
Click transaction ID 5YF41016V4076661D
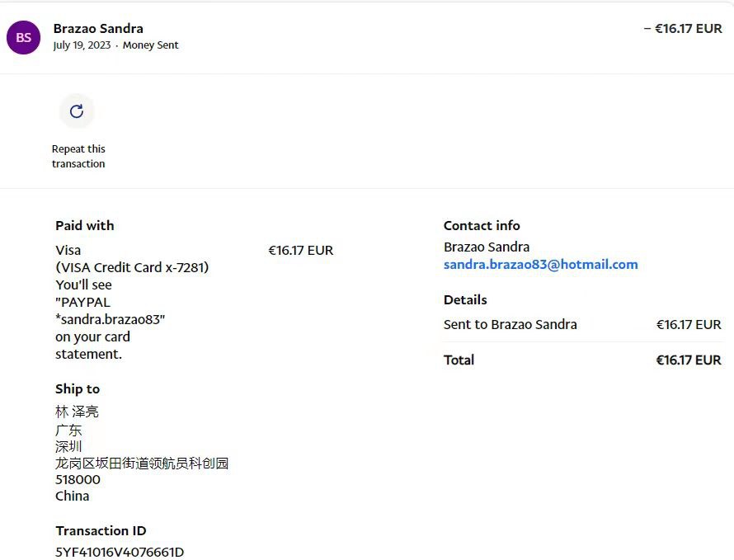tap(120, 552)
